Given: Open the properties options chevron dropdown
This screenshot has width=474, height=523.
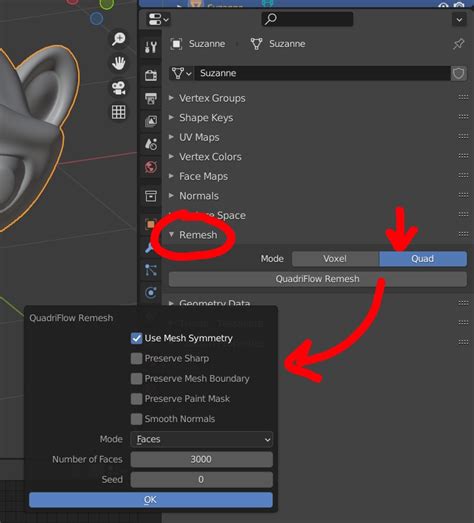Looking at the screenshot, I should click(x=459, y=20).
